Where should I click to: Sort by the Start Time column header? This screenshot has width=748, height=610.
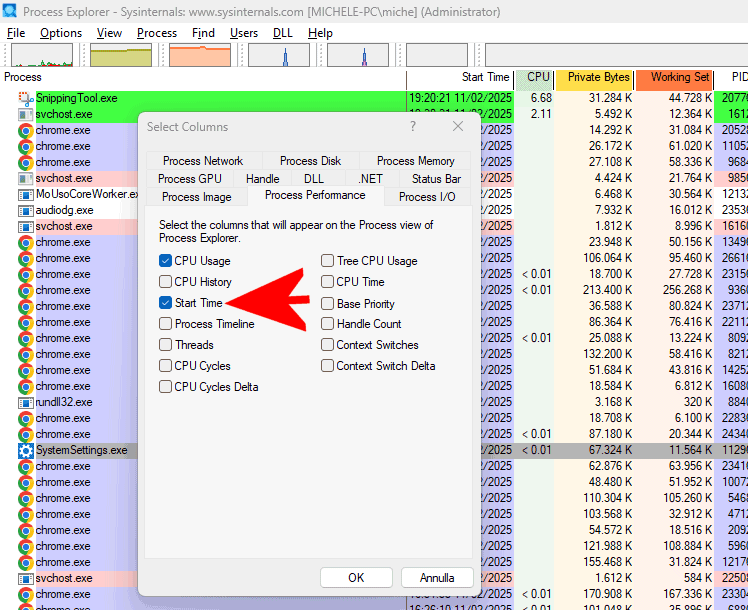[461, 77]
